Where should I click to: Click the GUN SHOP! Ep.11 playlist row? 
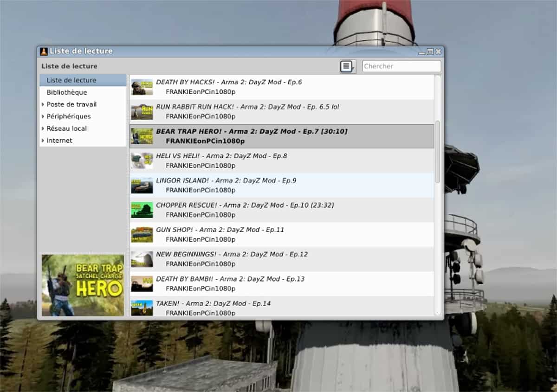click(278, 234)
